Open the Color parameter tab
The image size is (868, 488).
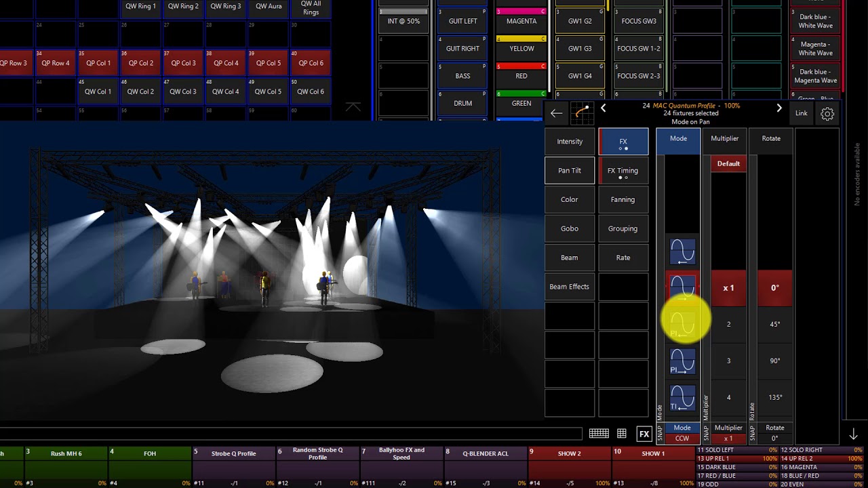click(570, 200)
